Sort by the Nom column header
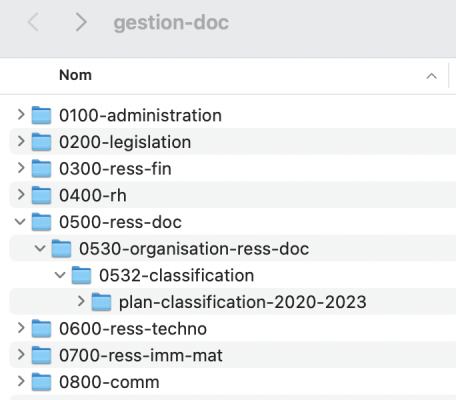Screen dimensions: 456x400 [x=75, y=75]
